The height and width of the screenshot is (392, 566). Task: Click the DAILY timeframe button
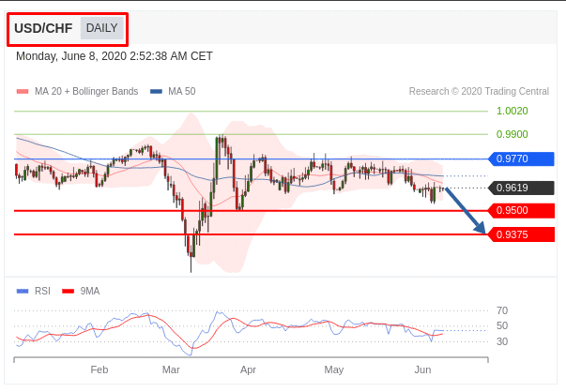(101, 28)
